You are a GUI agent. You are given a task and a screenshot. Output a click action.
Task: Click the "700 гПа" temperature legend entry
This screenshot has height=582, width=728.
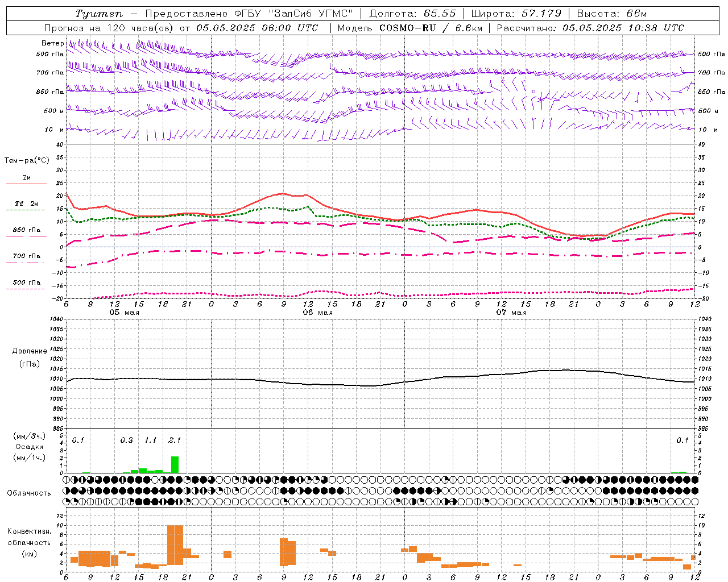(26, 256)
